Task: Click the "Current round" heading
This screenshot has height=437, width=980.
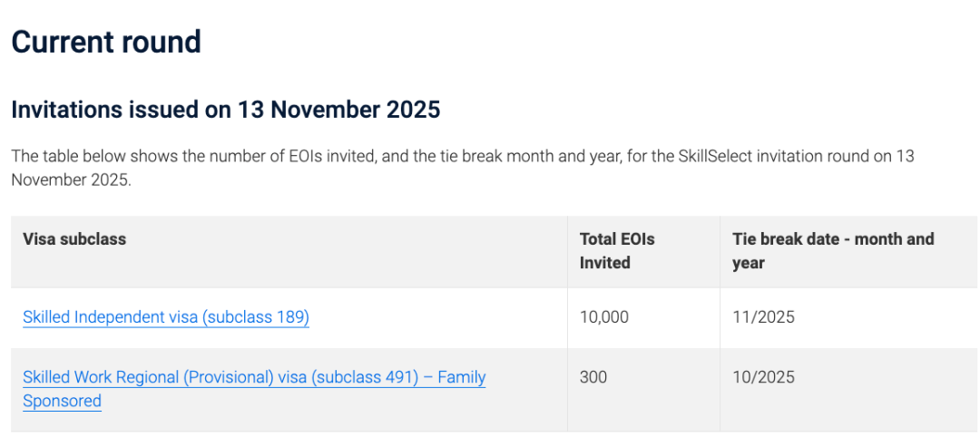Action: click(x=106, y=42)
